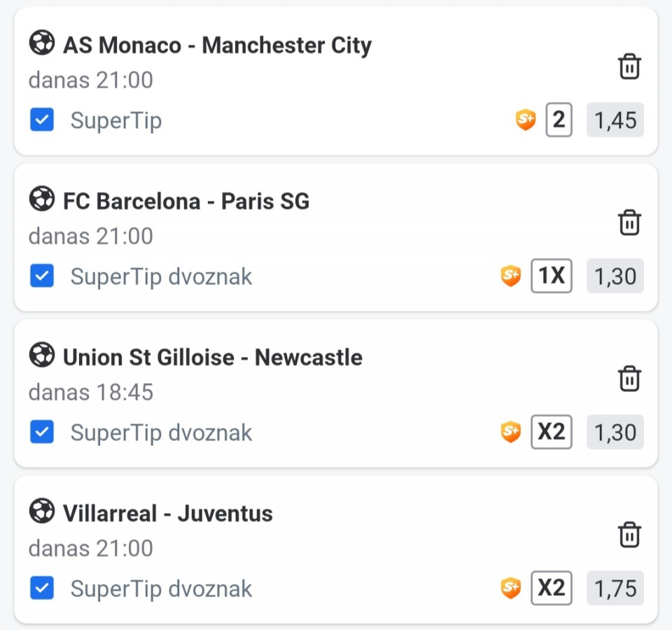Open the Villarreal - Juventus match title
Screen dimensions: 672x630
167,514
